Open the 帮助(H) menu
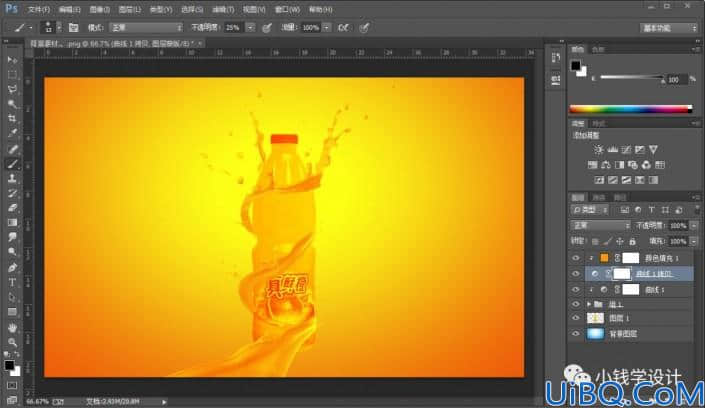 coord(321,9)
